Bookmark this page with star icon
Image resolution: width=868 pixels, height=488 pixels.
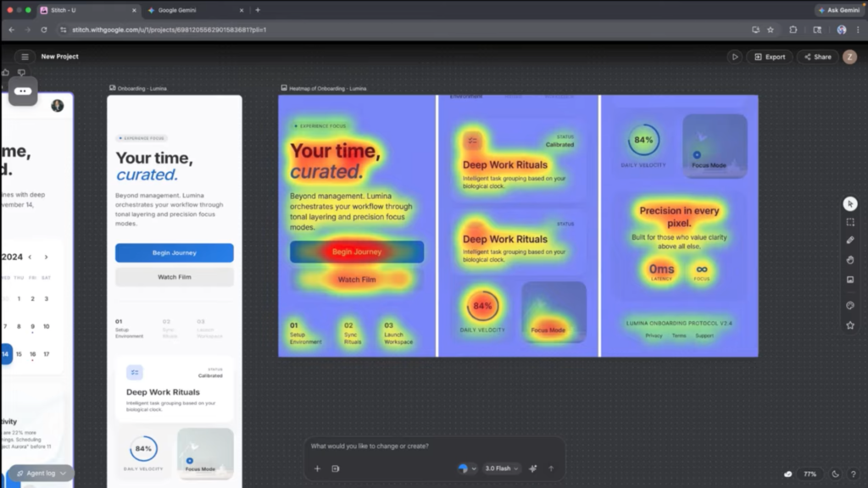771,30
